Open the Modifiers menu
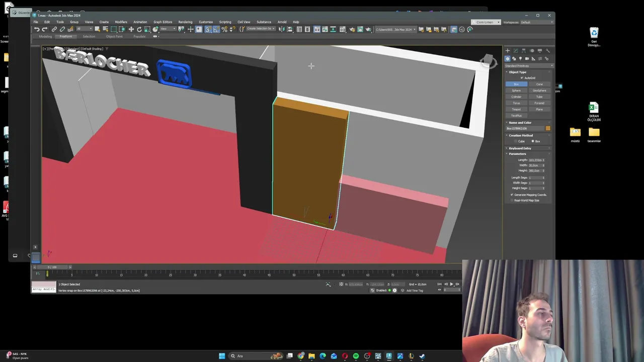Image resolution: width=644 pixels, height=362 pixels. point(121,22)
